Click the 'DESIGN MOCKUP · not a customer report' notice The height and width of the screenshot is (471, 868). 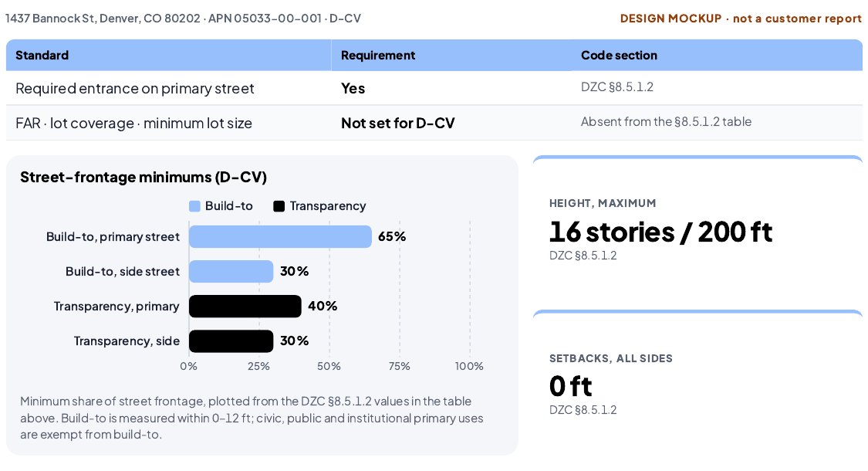click(x=741, y=19)
